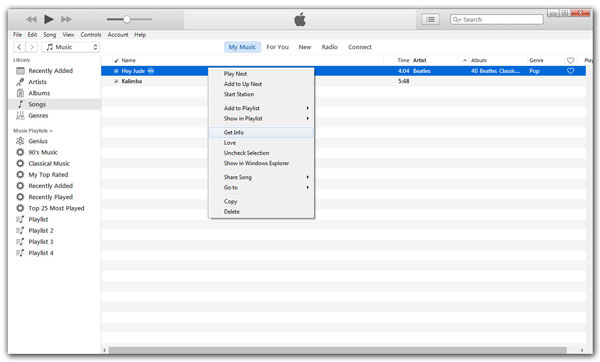Viewport: 600px width, 362px height.
Task: Adjust the volume slider knob
Action: (x=127, y=19)
